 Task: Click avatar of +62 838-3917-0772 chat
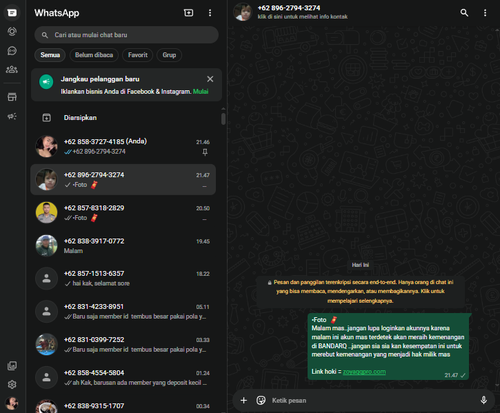(47, 246)
